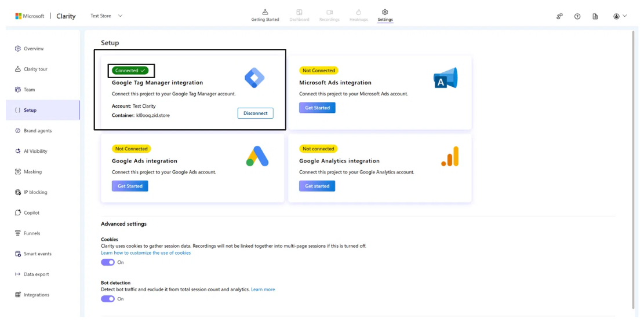The width and height of the screenshot is (644, 323).
Task: Click the user account avatar icon
Action: tap(617, 16)
